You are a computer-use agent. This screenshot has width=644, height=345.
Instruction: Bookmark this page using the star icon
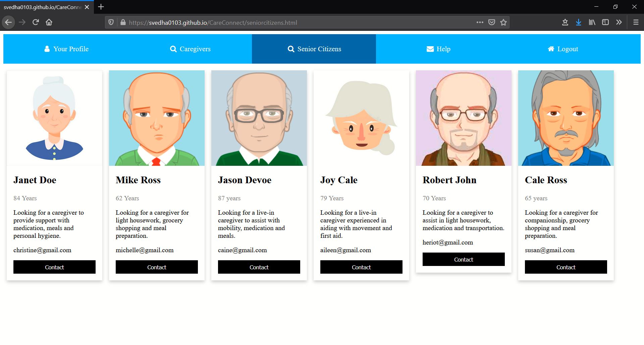[x=503, y=22]
